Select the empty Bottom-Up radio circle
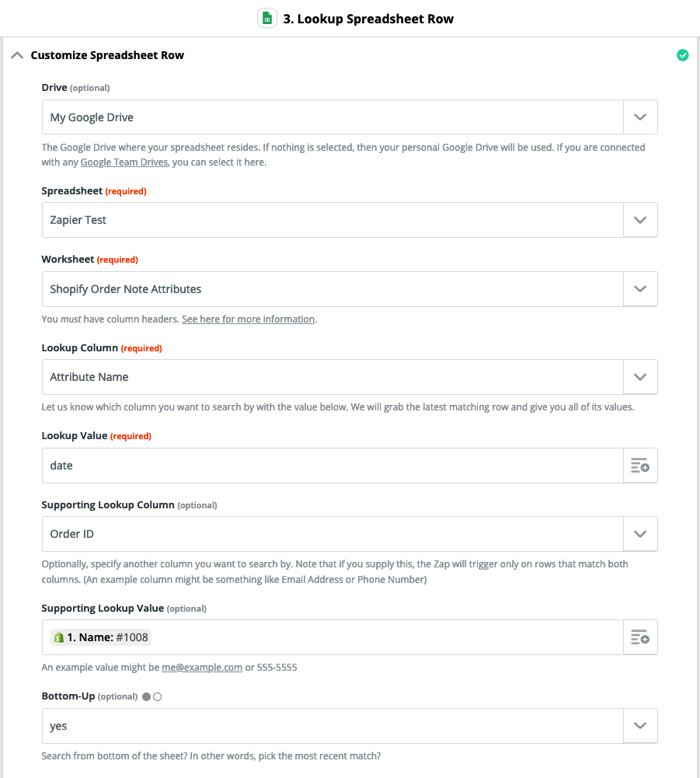This screenshot has height=778, width=700. [x=157, y=696]
